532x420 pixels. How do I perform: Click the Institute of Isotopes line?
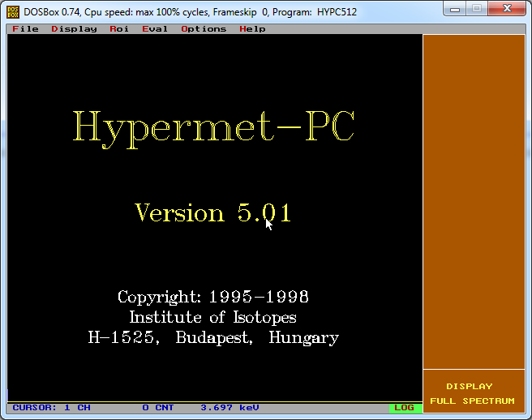tap(213, 317)
